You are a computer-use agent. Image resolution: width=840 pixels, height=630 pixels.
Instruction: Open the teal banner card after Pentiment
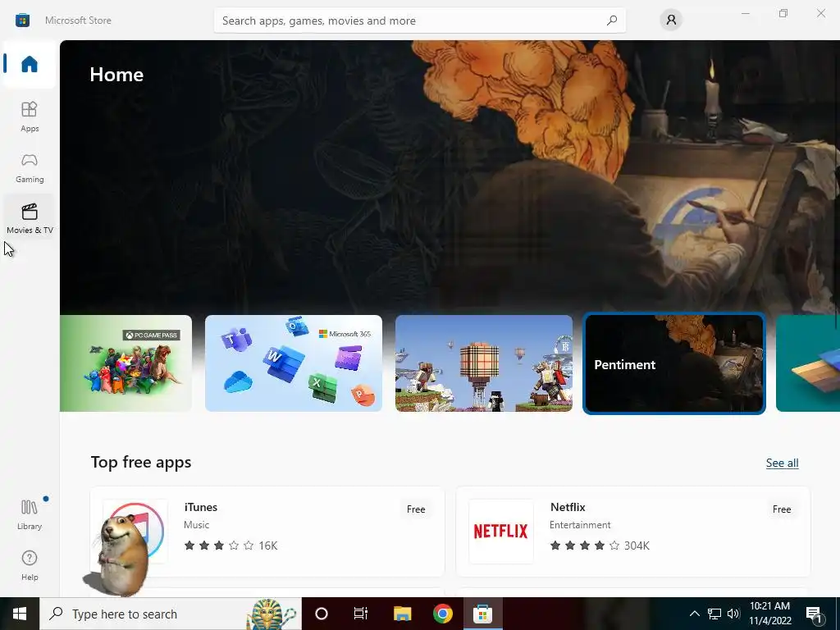(808, 363)
